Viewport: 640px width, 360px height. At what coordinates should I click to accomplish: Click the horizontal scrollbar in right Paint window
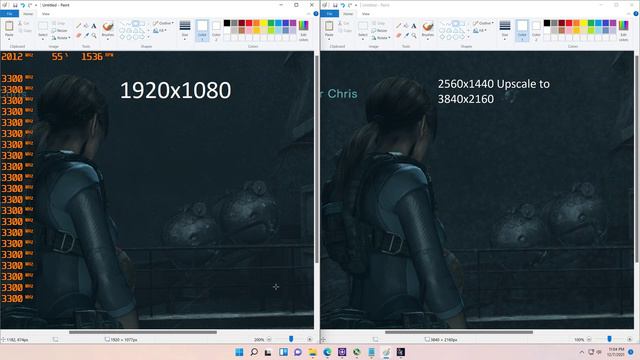[x=459, y=332]
